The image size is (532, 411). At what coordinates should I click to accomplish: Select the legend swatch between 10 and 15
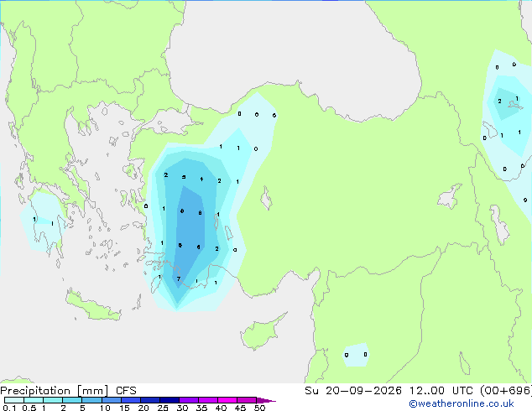click(112, 400)
